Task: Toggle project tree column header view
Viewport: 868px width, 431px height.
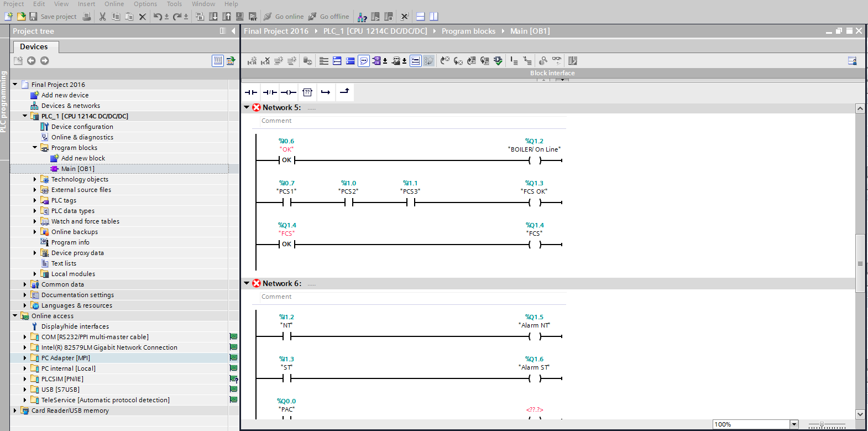Action: pos(218,61)
